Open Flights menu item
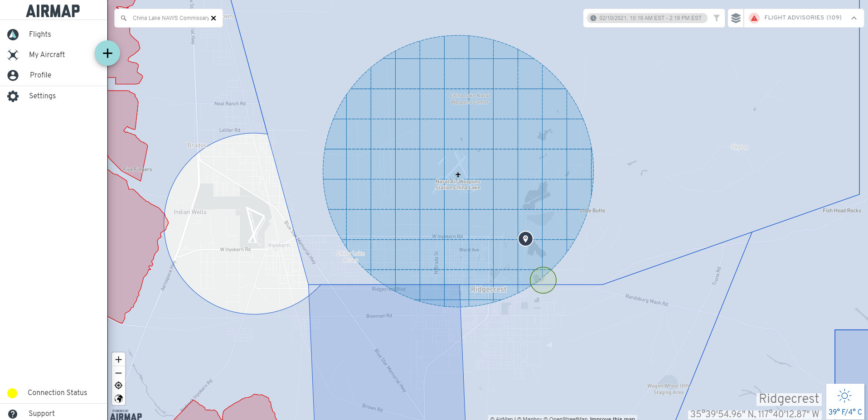This screenshot has height=420, width=868. pyautogui.click(x=40, y=34)
